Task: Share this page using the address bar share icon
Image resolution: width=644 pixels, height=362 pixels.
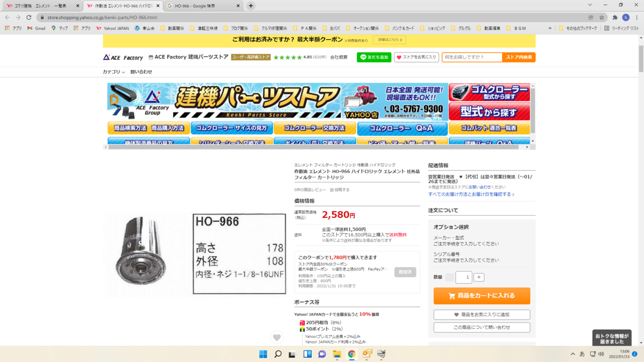Action: pyautogui.click(x=591, y=17)
